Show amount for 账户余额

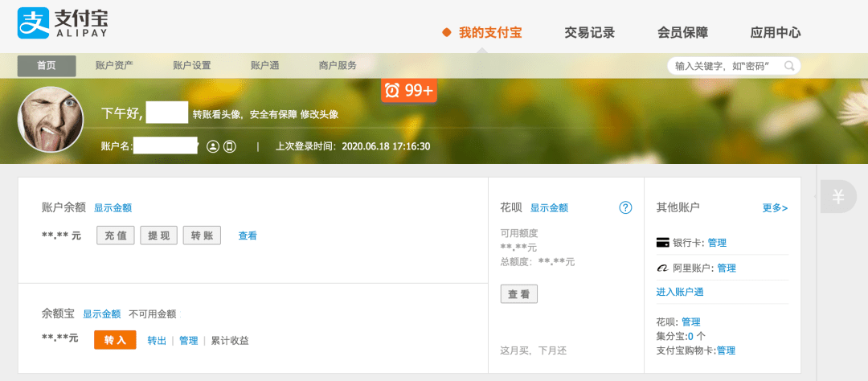point(113,208)
